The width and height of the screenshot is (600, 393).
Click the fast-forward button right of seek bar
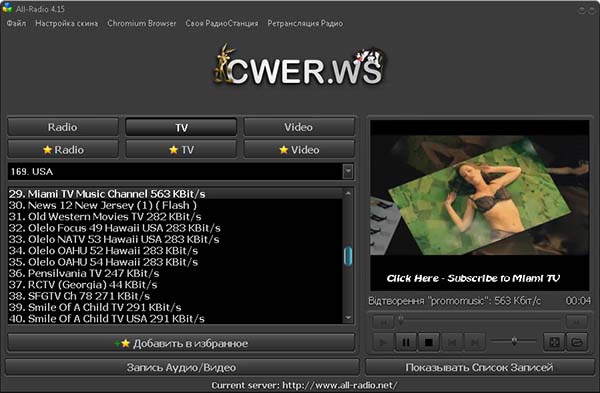577,322
